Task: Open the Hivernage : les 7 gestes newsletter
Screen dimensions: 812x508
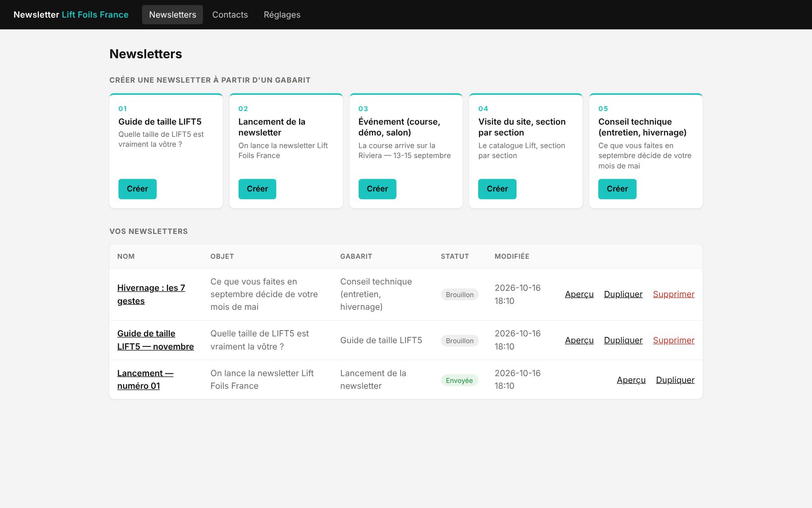Action: tap(151, 294)
